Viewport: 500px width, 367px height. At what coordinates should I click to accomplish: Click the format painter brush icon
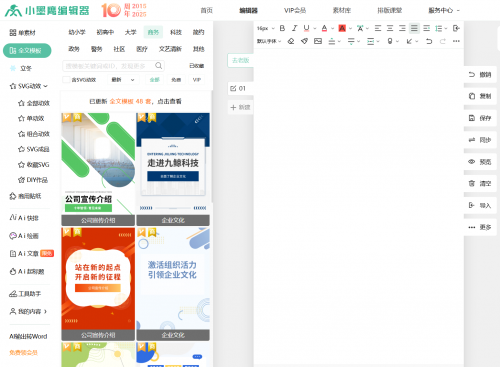(304, 41)
